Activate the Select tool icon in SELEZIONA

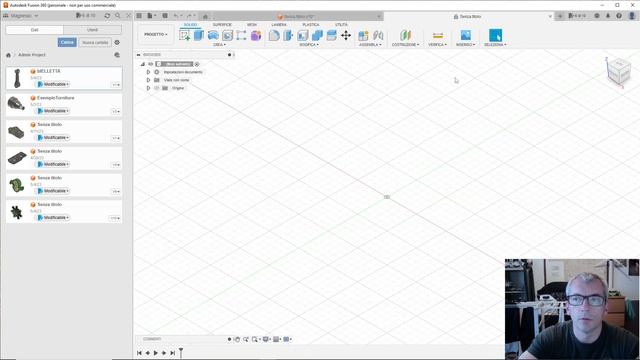tap(495, 36)
